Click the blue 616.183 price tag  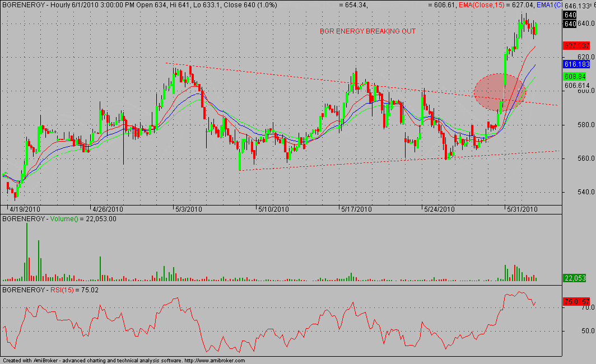576,64
